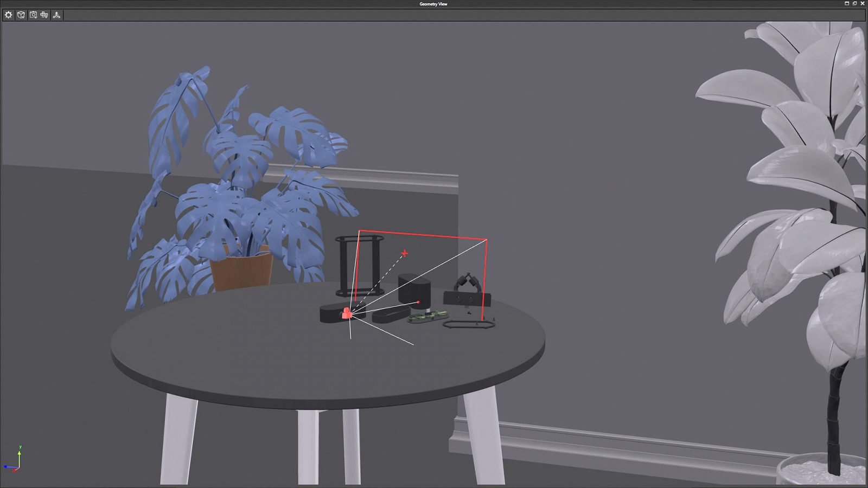Choose the transform axes tool in the toolbar

tap(57, 15)
